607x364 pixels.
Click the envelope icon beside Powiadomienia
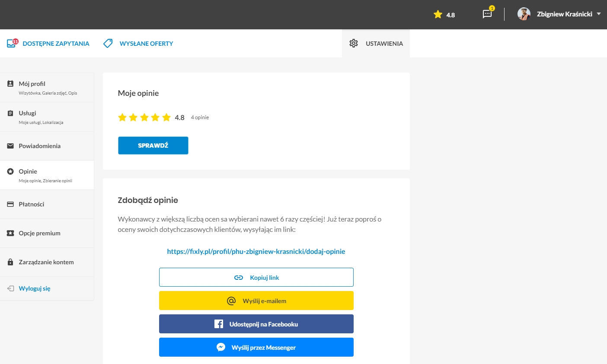click(x=10, y=146)
